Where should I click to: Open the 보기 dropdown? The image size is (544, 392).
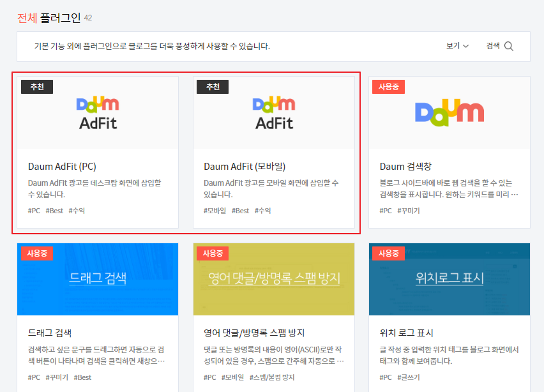457,46
